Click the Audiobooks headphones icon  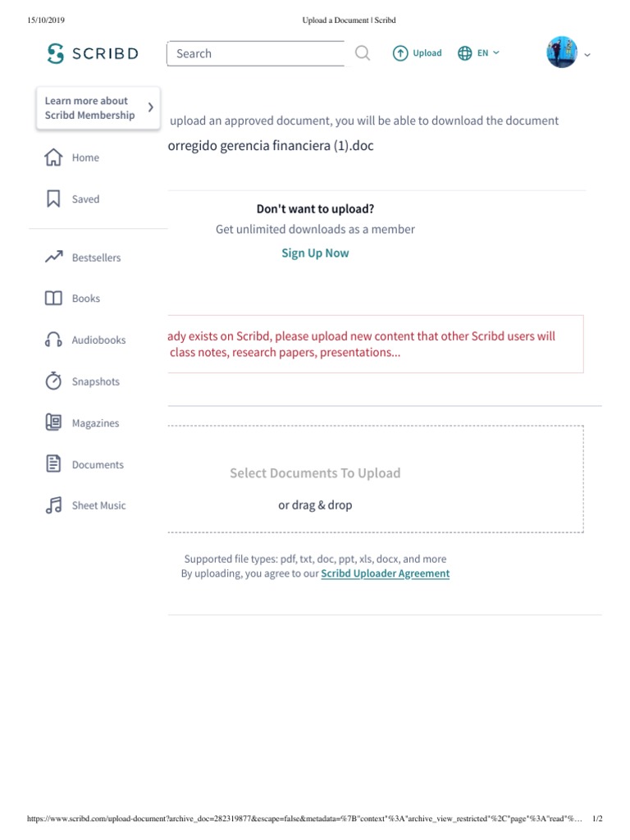(x=53, y=340)
